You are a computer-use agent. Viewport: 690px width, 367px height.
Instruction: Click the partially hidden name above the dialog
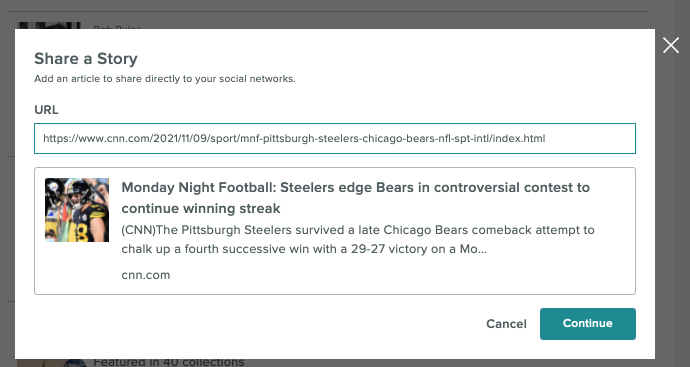coord(117,27)
